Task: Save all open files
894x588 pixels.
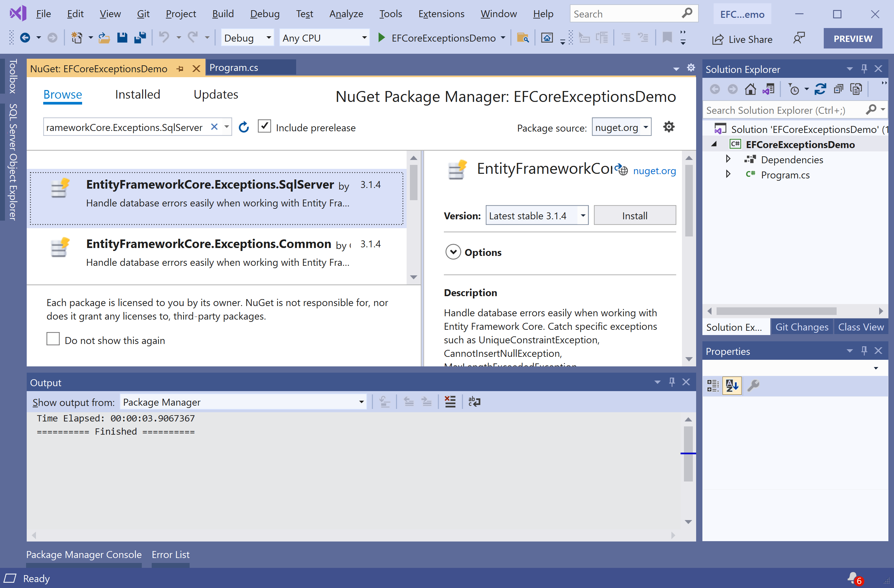Action: tap(140, 37)
